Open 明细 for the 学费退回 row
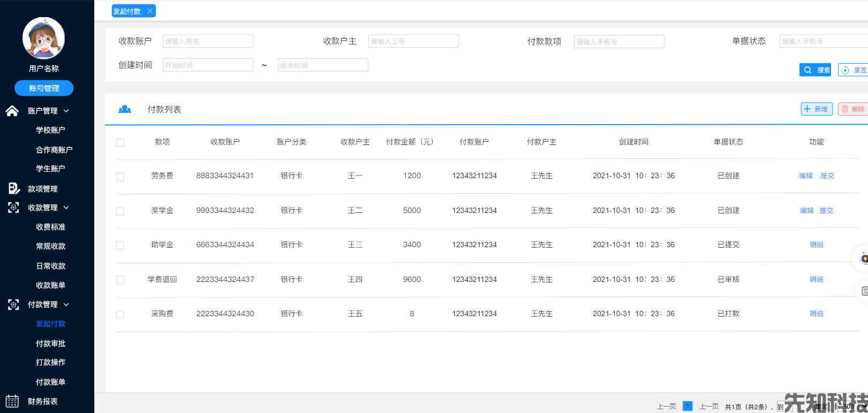 pyautogui.click(x=817, y=279)
